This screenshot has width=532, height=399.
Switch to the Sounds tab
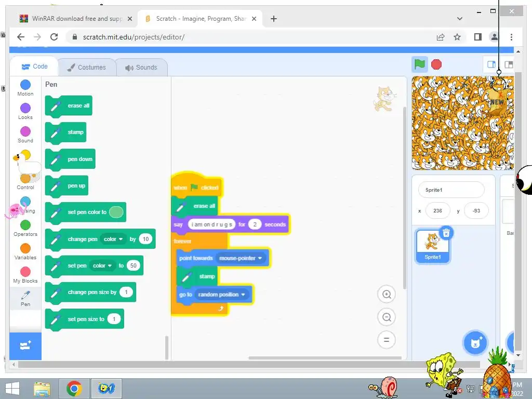pyautogui.click(x=141, y=67)
